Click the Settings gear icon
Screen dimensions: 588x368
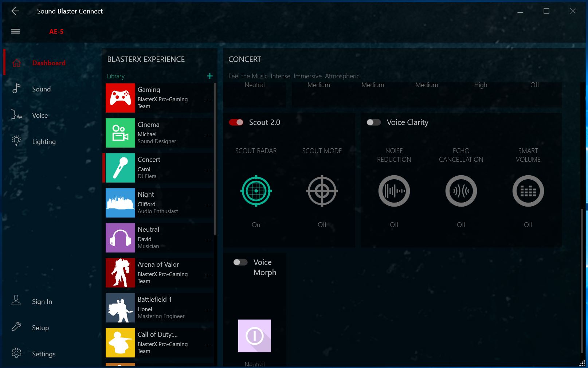16,353
